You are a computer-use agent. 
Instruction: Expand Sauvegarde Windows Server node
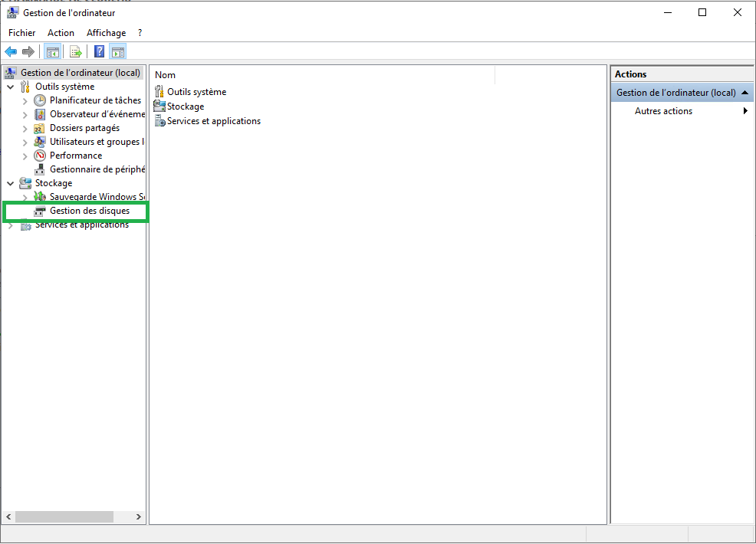pyautogui.click(x=25, y=197)
